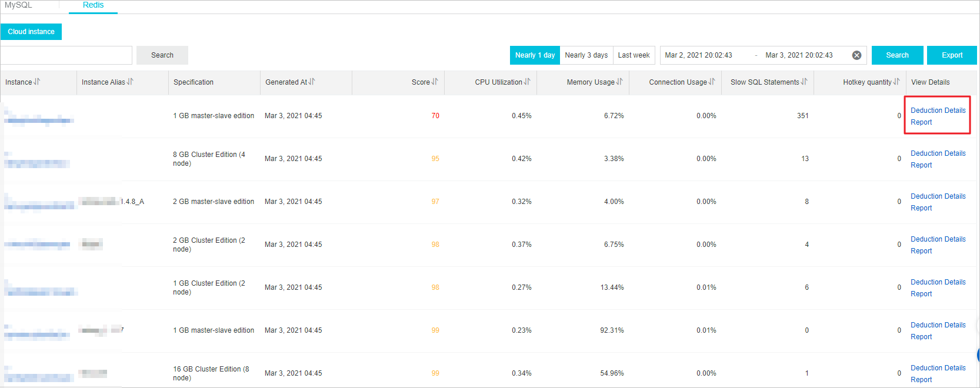Switch to the Redis tab
The image size is (980, 388).
pyautogui.click(x=93, y=5)
